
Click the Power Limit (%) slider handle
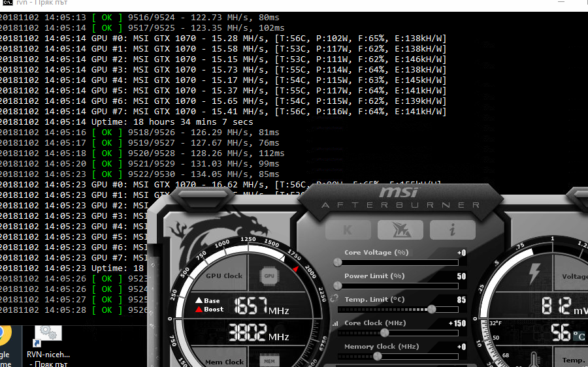point(338,286)
